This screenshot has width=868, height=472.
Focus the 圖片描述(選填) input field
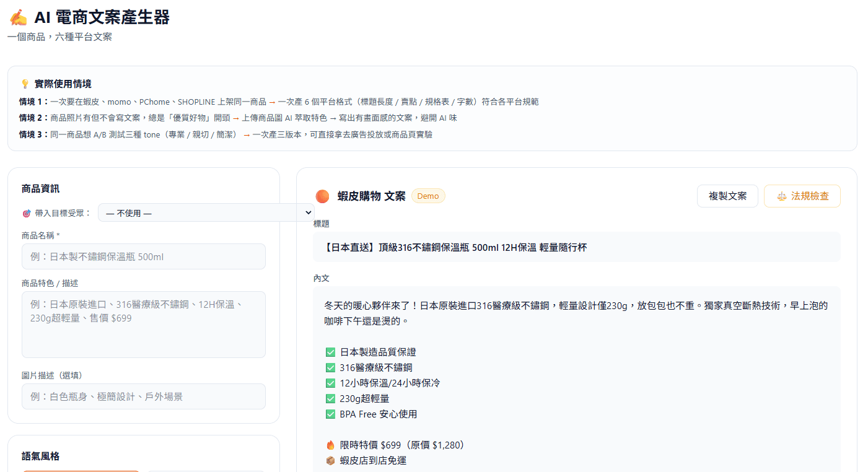pos(144,396)
